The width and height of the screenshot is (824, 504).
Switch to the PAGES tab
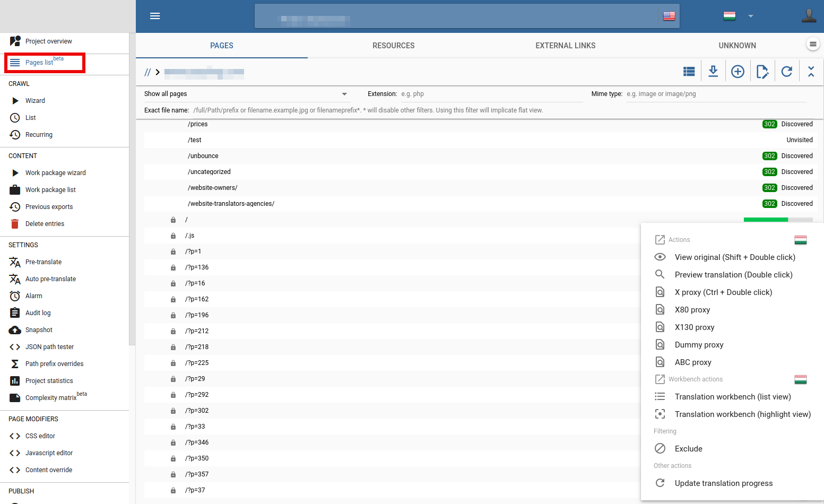click(222, 46)
